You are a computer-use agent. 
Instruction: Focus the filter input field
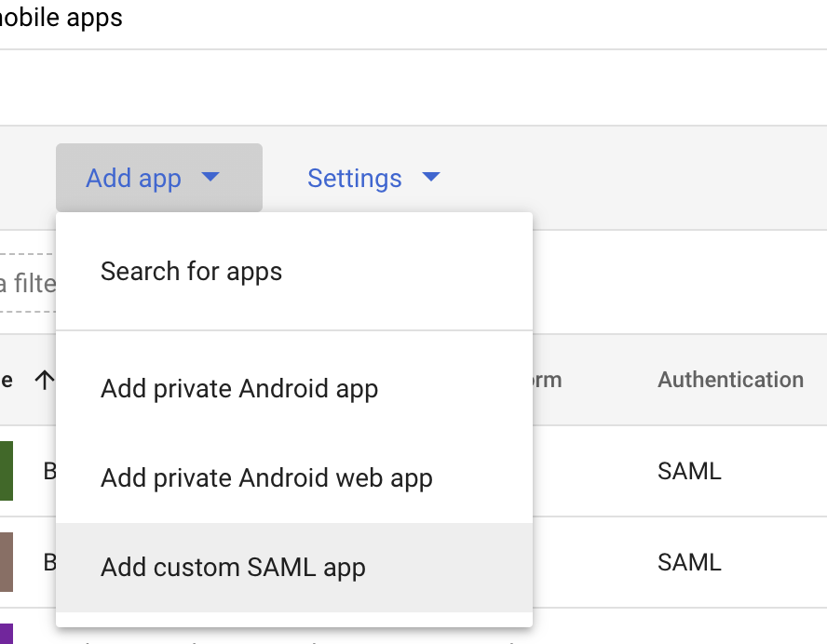[x=28, y=284]
